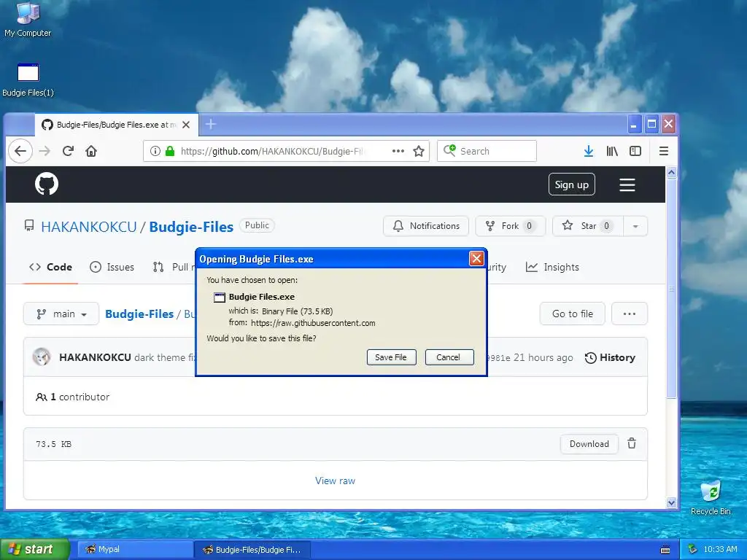
Task: Go to the browser home page
Action: [91, 152]
